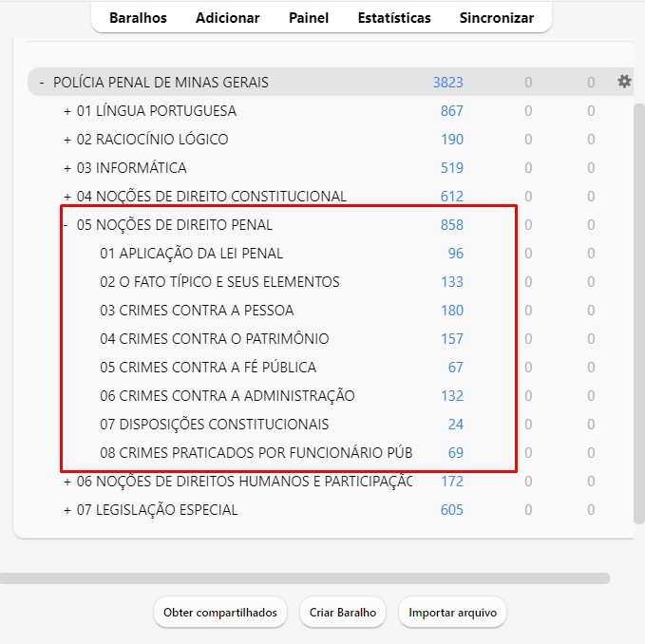Viewport: 645px width, 644px height.
Task: Open 02 RACIOCÍNIO LÓGICO deck
Action: click(152, 140)
